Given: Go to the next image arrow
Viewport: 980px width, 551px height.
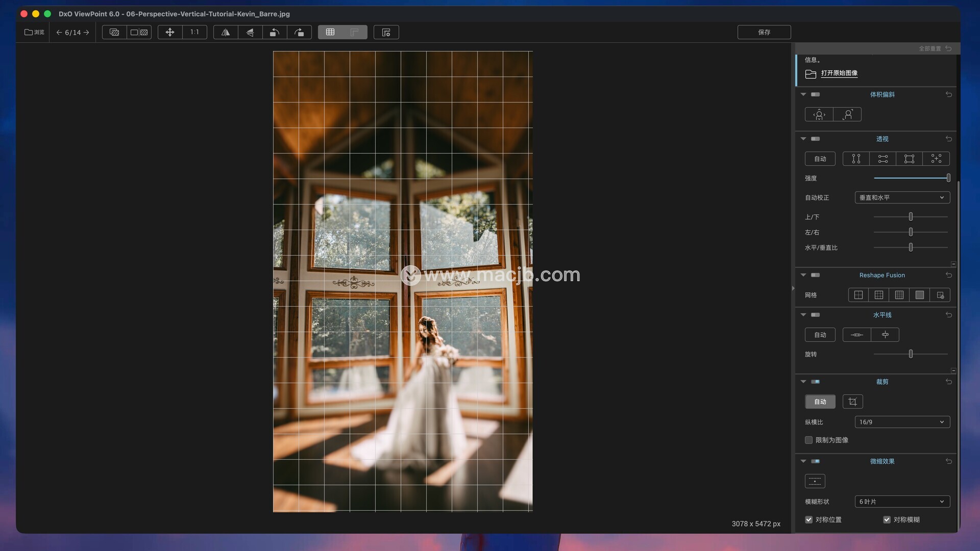Looking at the screenshot, I should pyautogui.click(x=86, y=32).
